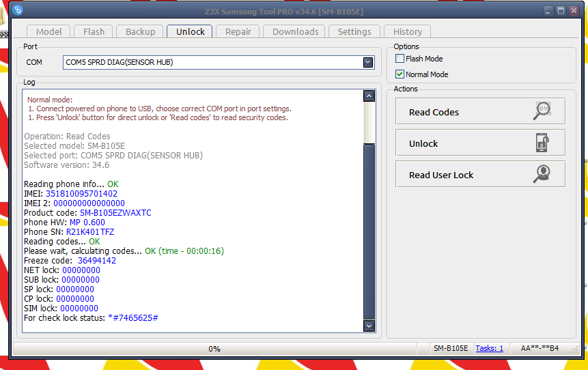Image resolution: width=588 pixels, height=370 pixels.
Task: Click the calculating codes time 00:00:16
Action: click(x=204, y=251)
